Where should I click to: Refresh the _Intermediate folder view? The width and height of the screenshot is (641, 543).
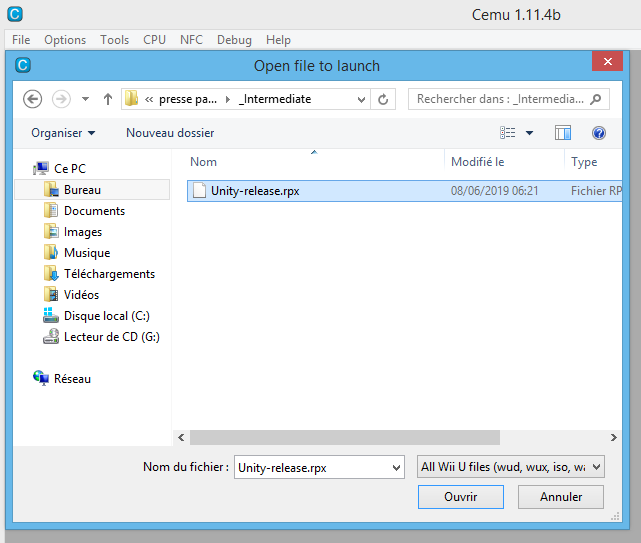point(383,99)
